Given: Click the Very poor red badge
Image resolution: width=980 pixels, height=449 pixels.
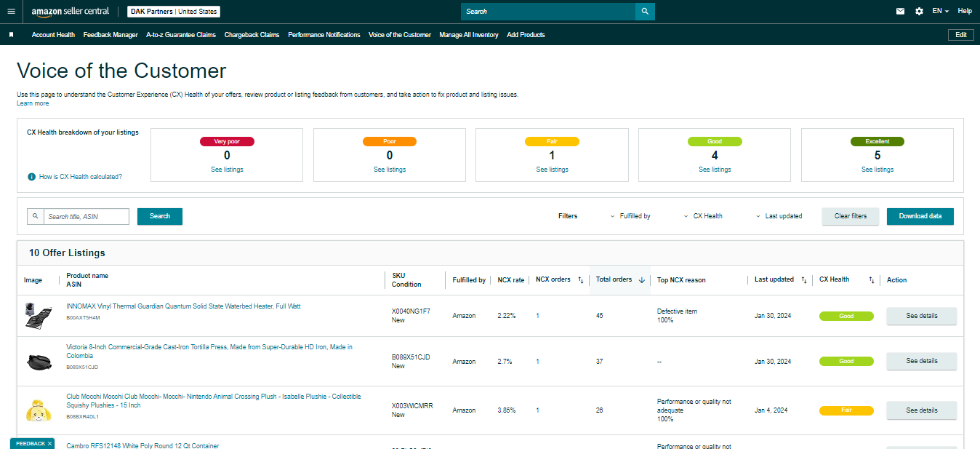Looking at the screenshot, I should pyautogui.click(x=227, y=142).
